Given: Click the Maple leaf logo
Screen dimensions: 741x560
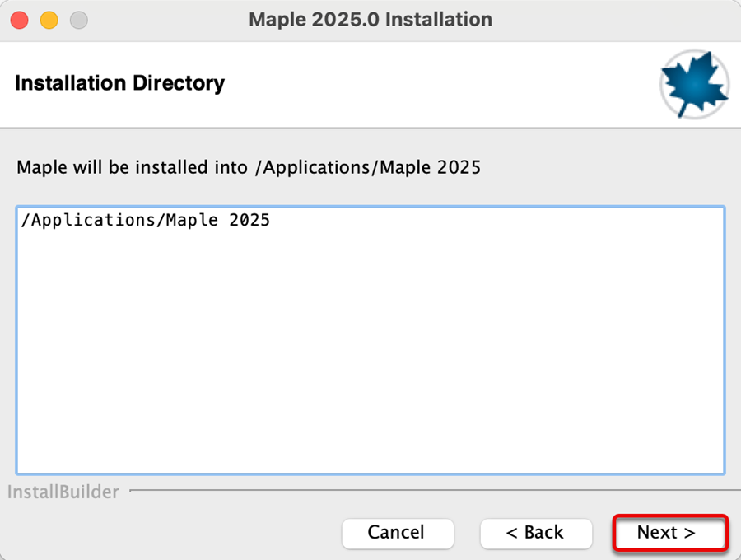Looking at the screenshot, I should click(x=694, y=84).
